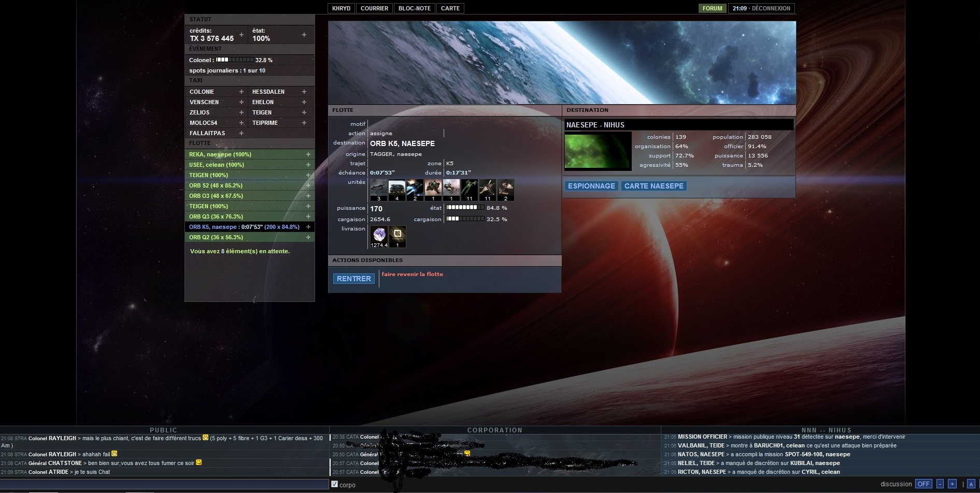Expand the crédits plus sign

pos(242,35)
